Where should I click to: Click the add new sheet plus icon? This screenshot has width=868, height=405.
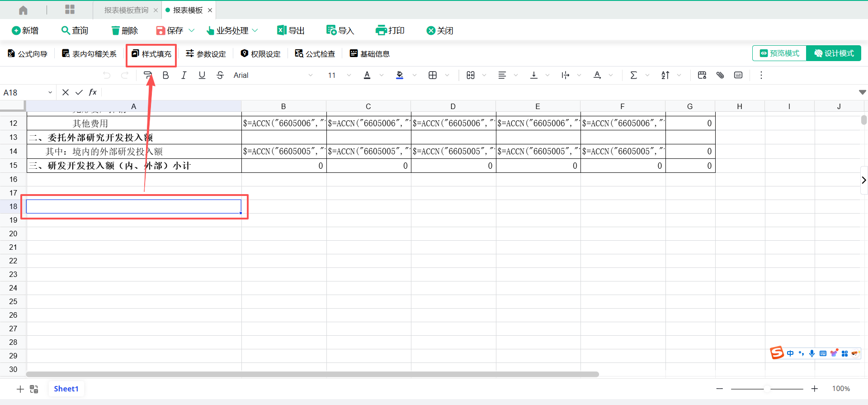pos(20,389)
